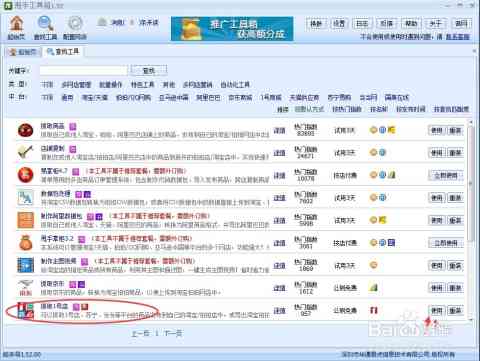Image resolution: width=480 pixels, height=361 pixels.
Task: Click 立即使用 button in the 甩手掌柜3.2 row
Action: pyautogui.click(x=446, y=243)
